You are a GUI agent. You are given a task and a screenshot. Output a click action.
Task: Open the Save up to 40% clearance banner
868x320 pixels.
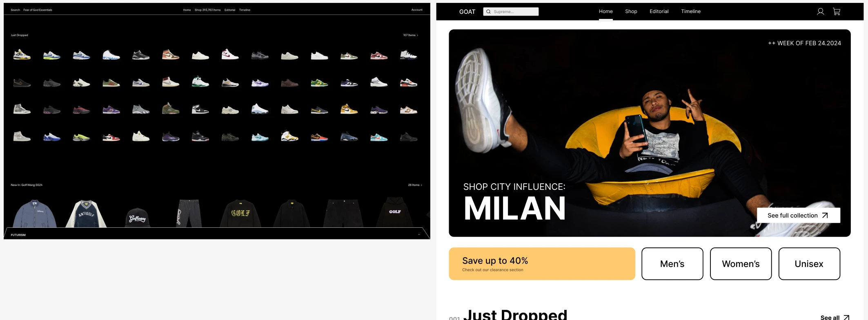(x=542, y=264)
